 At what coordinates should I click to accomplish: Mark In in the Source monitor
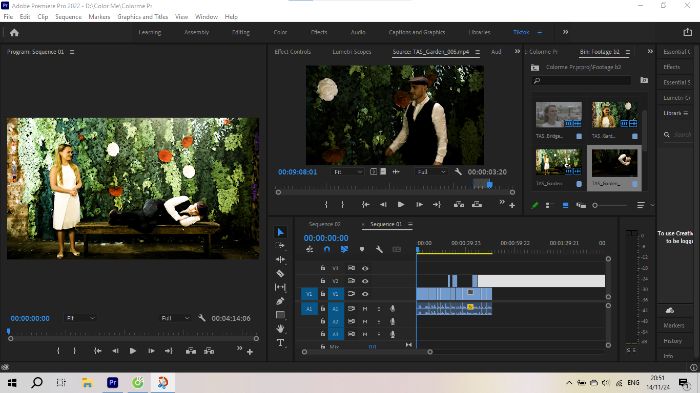click(326, 205)
